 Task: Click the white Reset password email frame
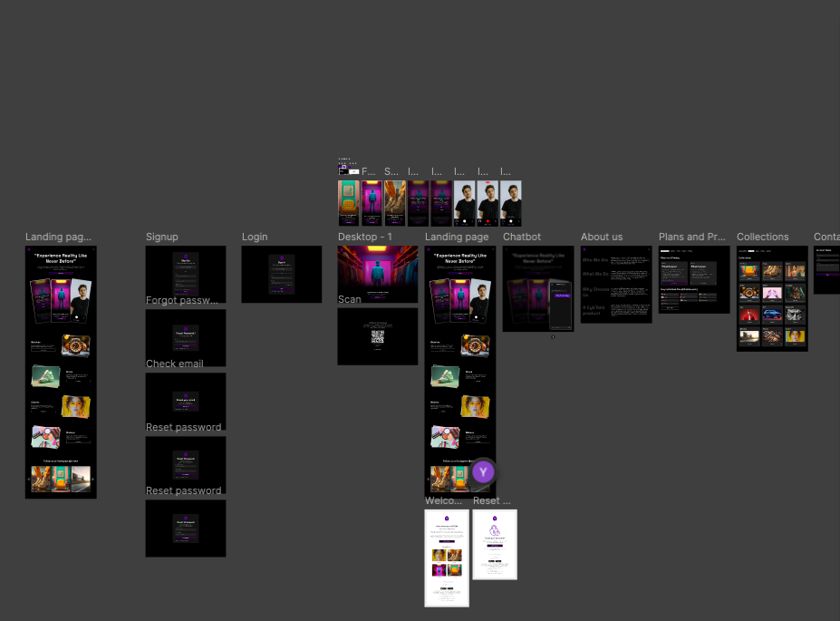coord(495,544)
